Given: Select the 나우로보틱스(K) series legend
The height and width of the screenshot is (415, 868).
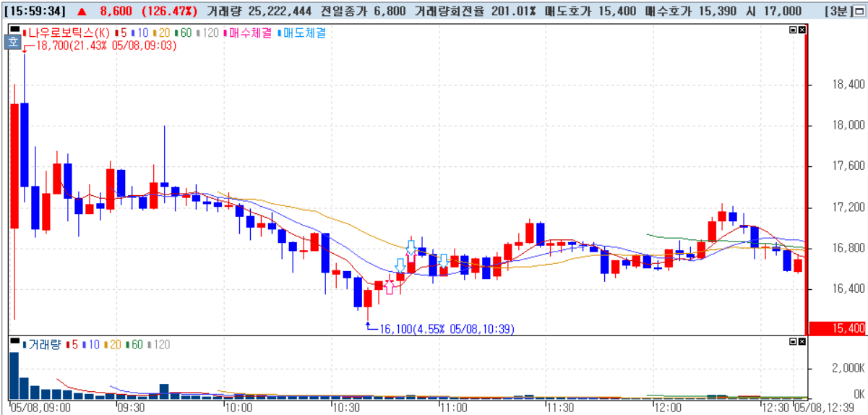Looking at the screenshot, I should (x=67, y=33).
